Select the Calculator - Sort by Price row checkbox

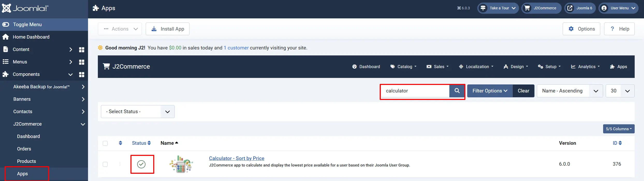coord(105,164)
